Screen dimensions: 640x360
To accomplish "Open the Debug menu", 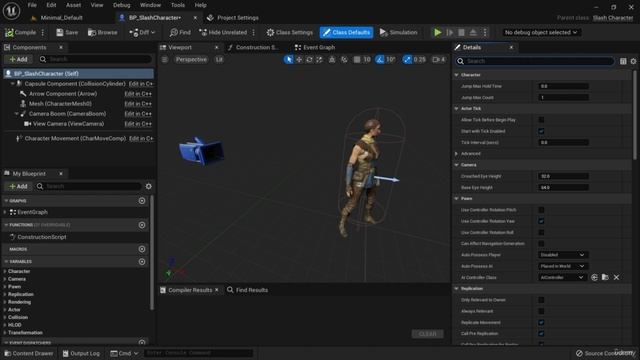I will coord(121,5).
